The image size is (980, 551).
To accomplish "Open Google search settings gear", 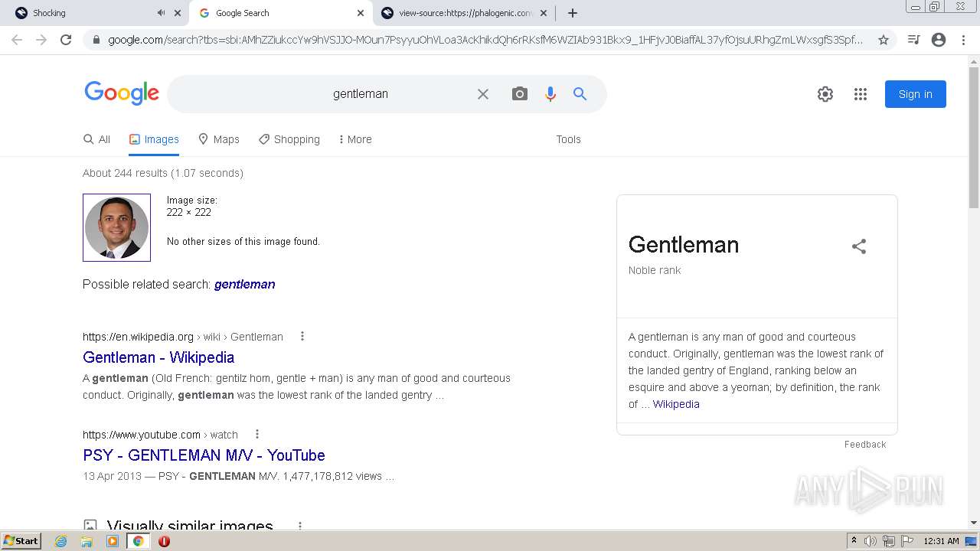I will [825, 94].
